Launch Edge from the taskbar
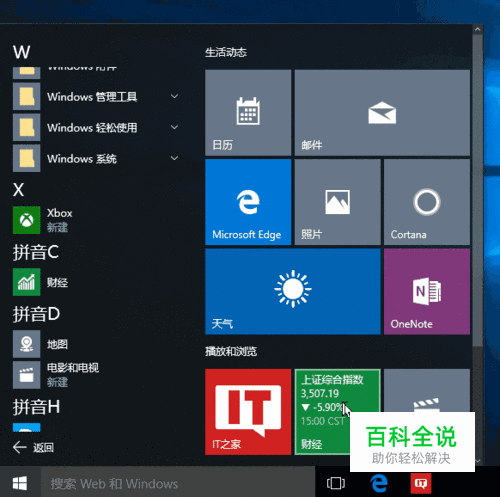 point(379,483)
